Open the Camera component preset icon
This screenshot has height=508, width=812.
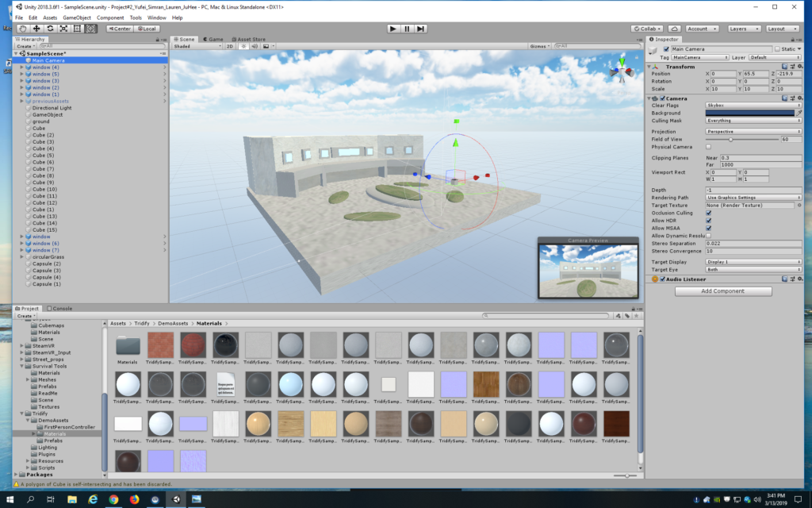792,98
